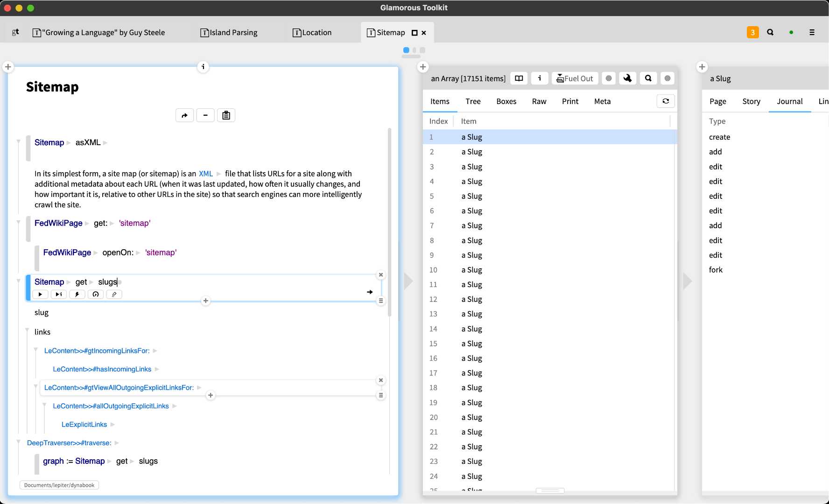Run the 'Sitemap get slugs' snippet

pos(40,294)
